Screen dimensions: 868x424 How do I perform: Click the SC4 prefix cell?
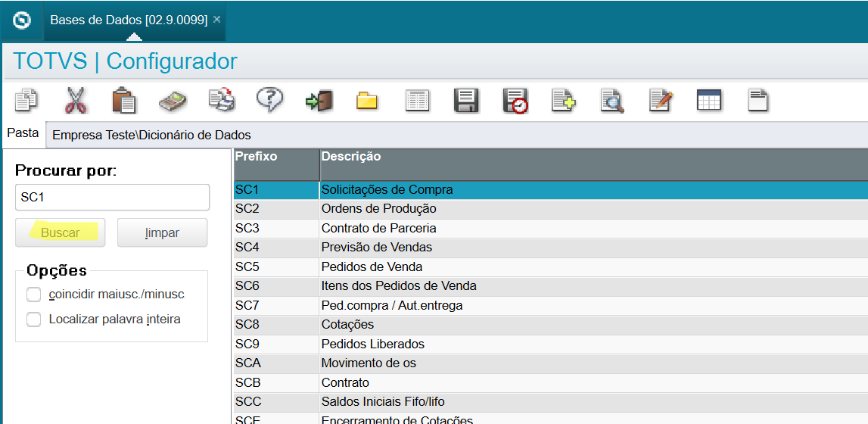pyautogui.click(x=276, y=248)
